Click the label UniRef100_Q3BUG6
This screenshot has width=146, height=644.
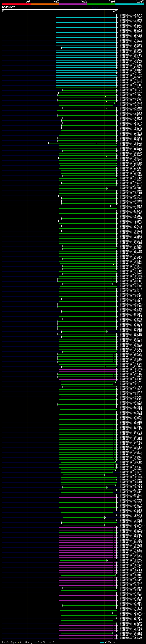click(131, 281)
